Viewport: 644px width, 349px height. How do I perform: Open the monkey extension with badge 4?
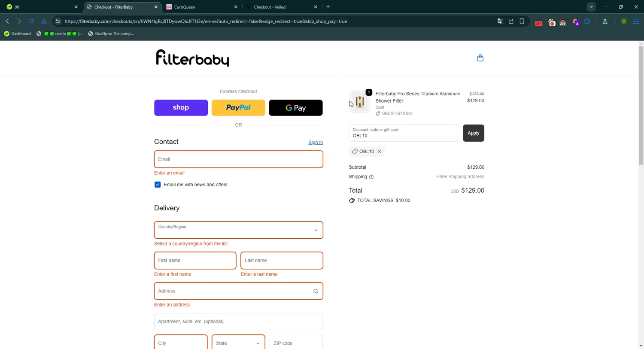[575, 22]
